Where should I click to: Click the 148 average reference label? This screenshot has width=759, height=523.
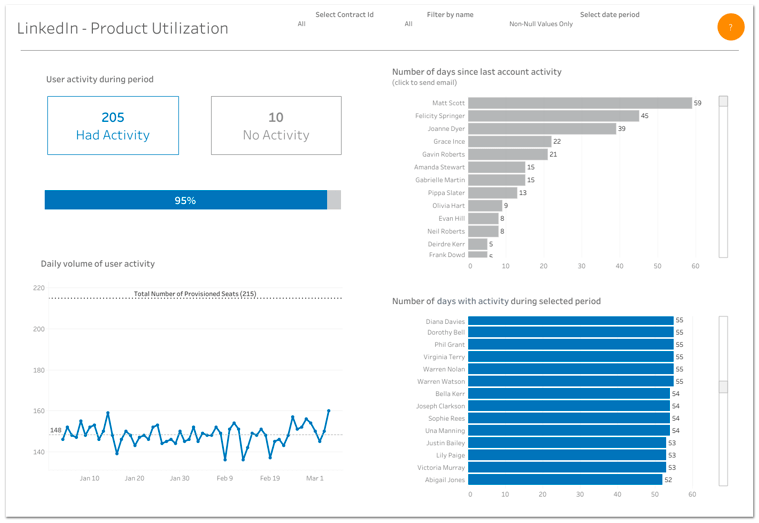56,430
